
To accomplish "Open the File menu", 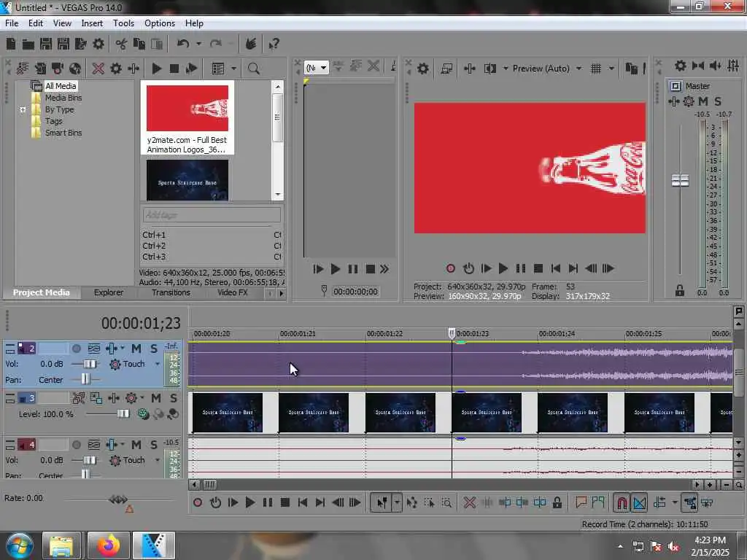I will pyautogui.click(x=12, y=23).
